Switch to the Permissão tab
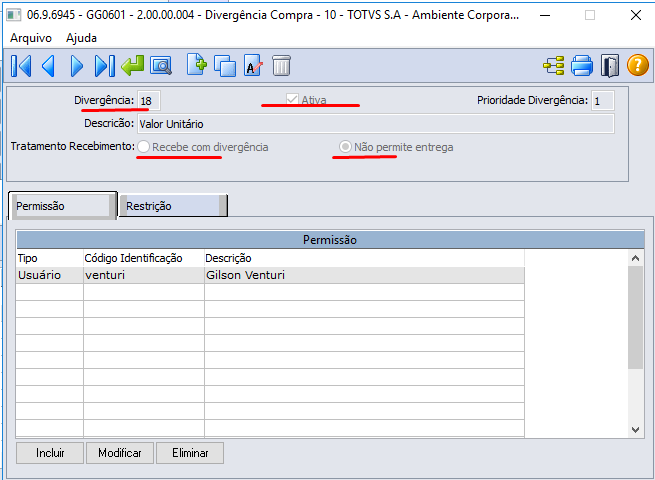 coord(63,206)
